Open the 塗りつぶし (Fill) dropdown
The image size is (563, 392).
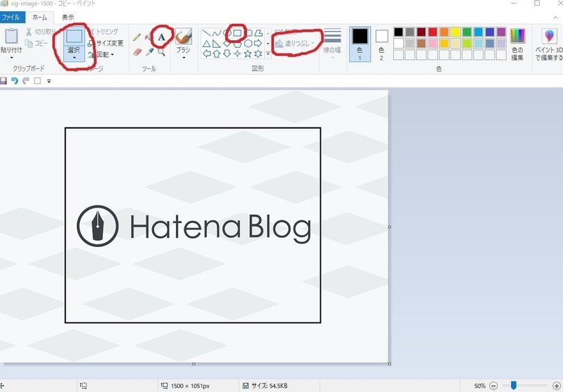(x=295, y=44)
